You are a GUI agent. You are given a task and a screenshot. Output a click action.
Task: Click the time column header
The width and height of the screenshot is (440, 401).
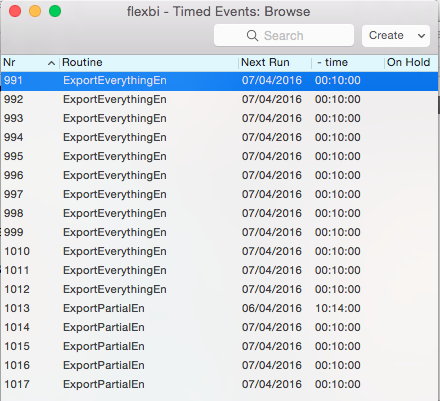point(333,62)
